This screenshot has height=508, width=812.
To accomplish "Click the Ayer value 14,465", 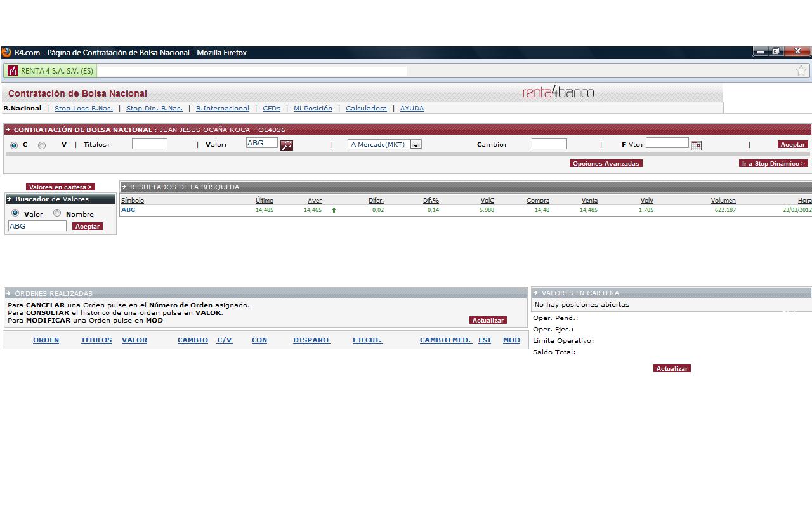I will click(x=313, y=210).
